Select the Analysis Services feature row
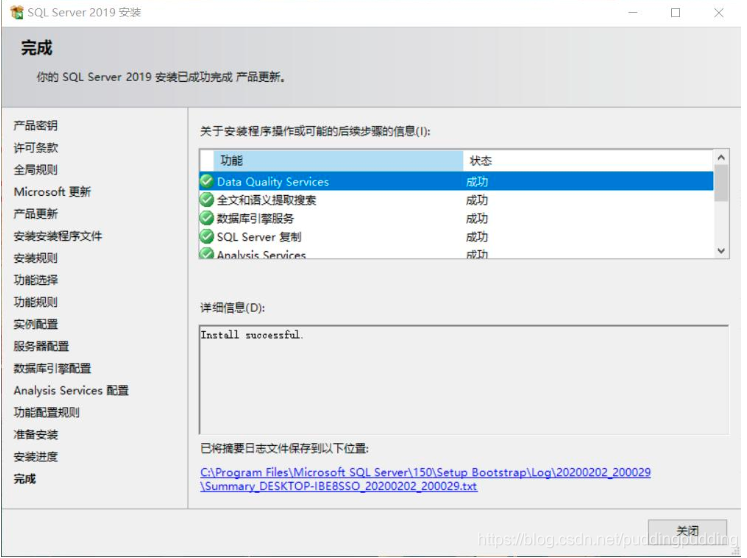The height and width of the screenshot is (558, 747). 456,253
